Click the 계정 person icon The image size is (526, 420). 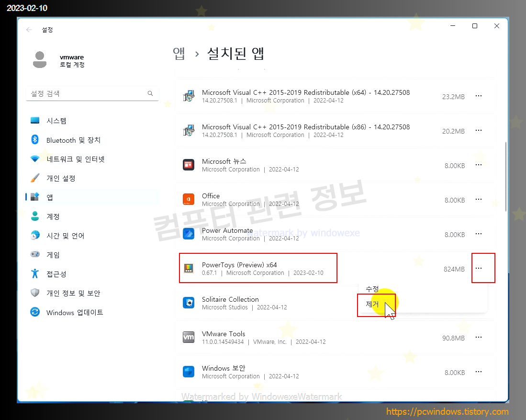(x=35, y=216)
